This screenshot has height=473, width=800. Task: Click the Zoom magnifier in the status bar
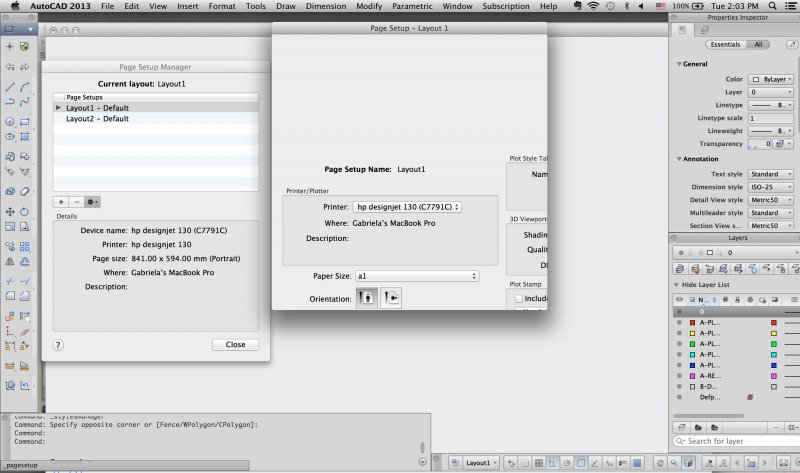pyautogui.click(x=674, y=463)
